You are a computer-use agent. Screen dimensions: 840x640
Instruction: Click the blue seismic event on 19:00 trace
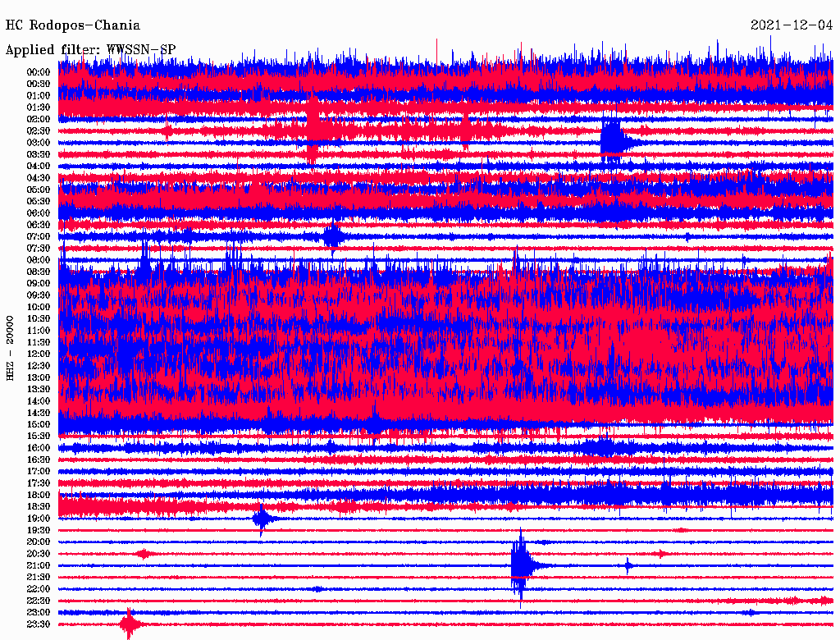pos(262,519)
